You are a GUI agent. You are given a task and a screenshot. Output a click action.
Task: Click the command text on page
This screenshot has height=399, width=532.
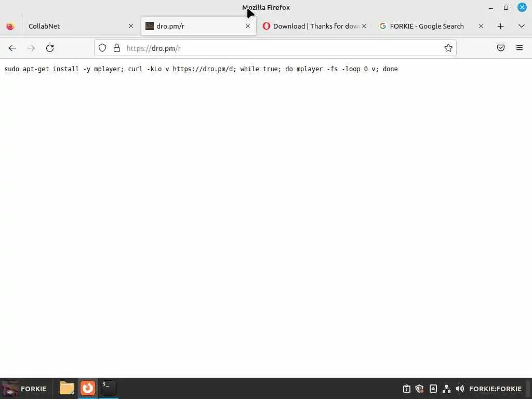(201, 69)
